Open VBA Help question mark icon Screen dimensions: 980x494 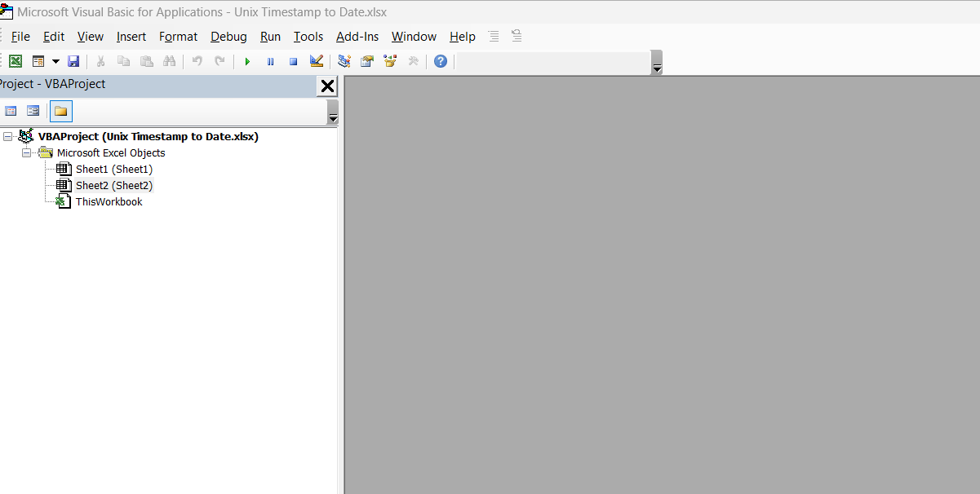point(441,61)
